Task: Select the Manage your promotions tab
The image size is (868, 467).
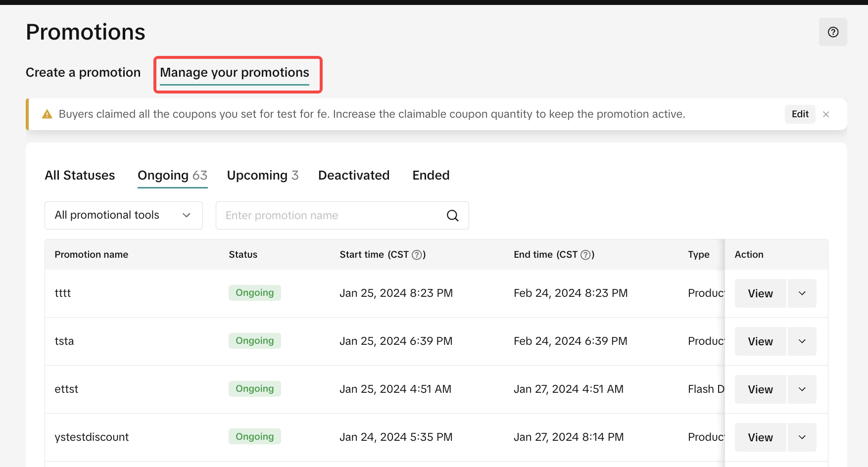Action: pos(235,73)
